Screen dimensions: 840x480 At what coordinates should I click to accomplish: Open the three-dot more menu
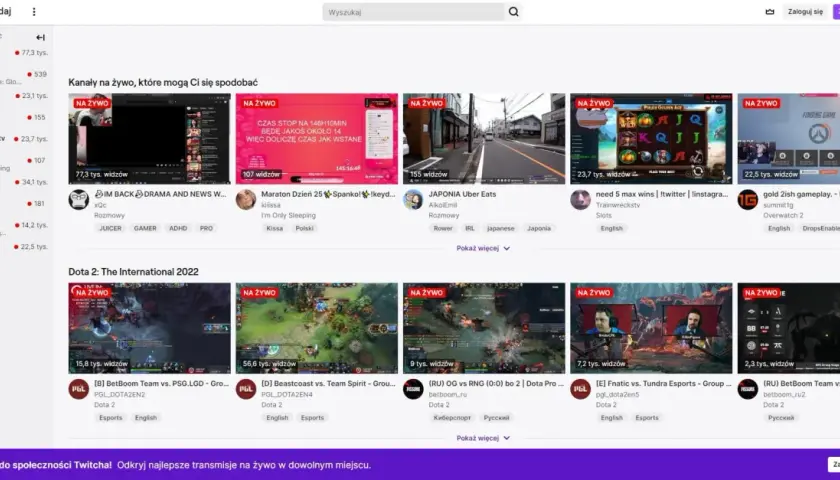[34, 11]
